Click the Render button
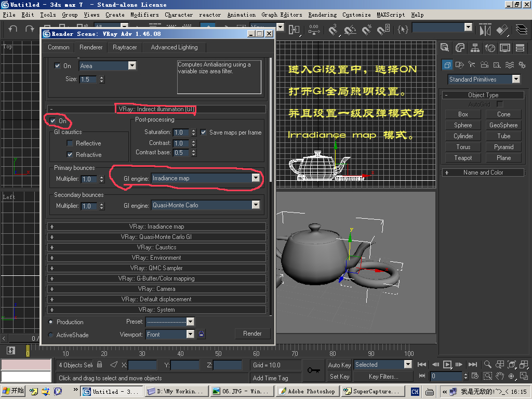 coord(252,334)
